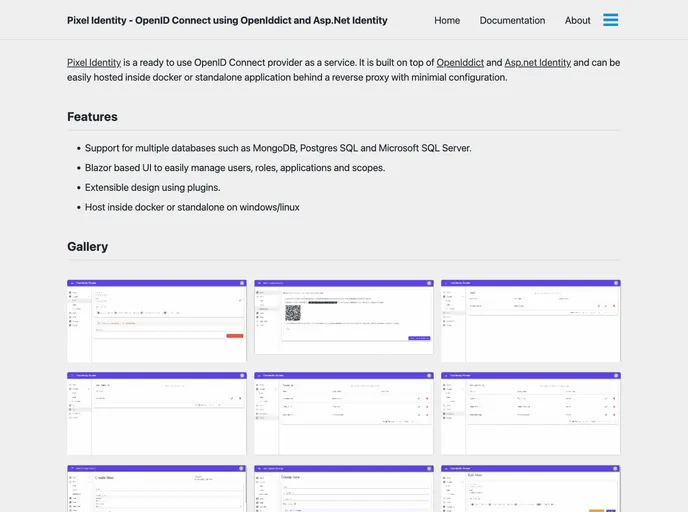Image resolution: width=688 pixels, height=512 pixels.
Task: Follow the Pixel Identity link in intro
Action: (x=94, y=62)
